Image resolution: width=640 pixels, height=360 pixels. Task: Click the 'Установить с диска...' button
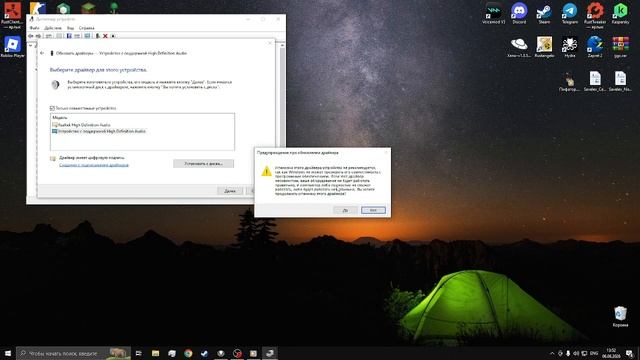click(203, 163)
